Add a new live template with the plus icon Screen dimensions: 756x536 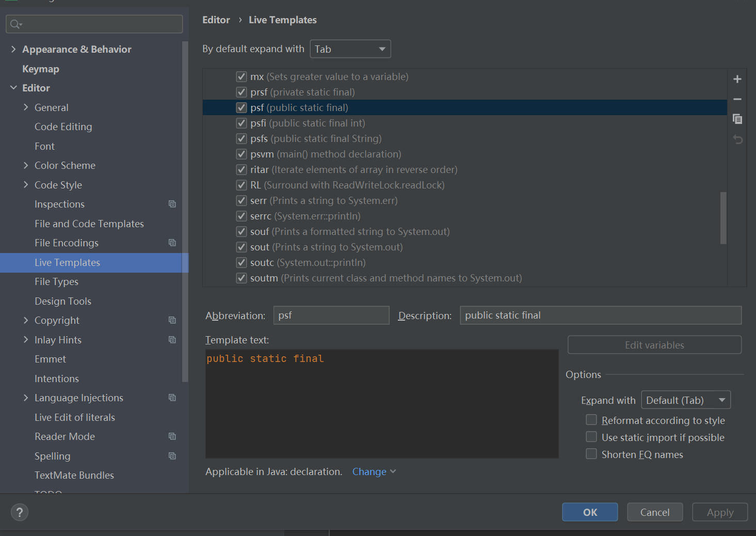point(737,79)
